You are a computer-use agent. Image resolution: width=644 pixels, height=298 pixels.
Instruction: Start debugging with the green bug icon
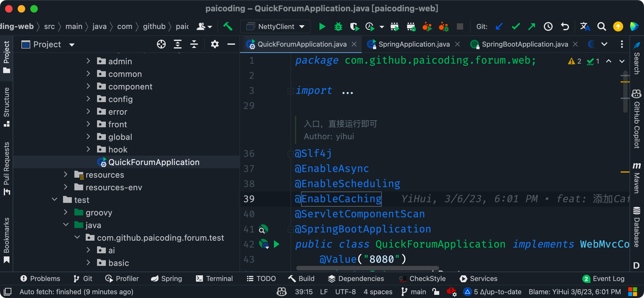(338, 26)
